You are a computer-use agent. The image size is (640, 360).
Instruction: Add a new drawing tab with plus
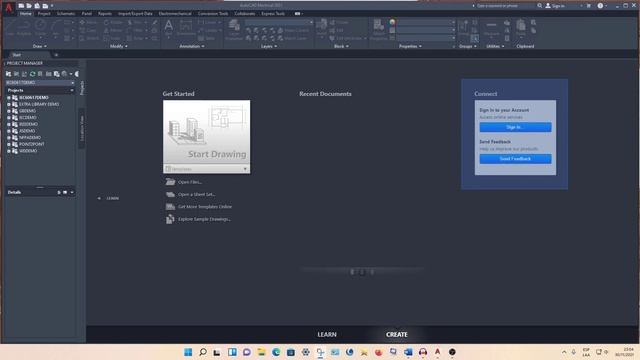click(56, 55)
